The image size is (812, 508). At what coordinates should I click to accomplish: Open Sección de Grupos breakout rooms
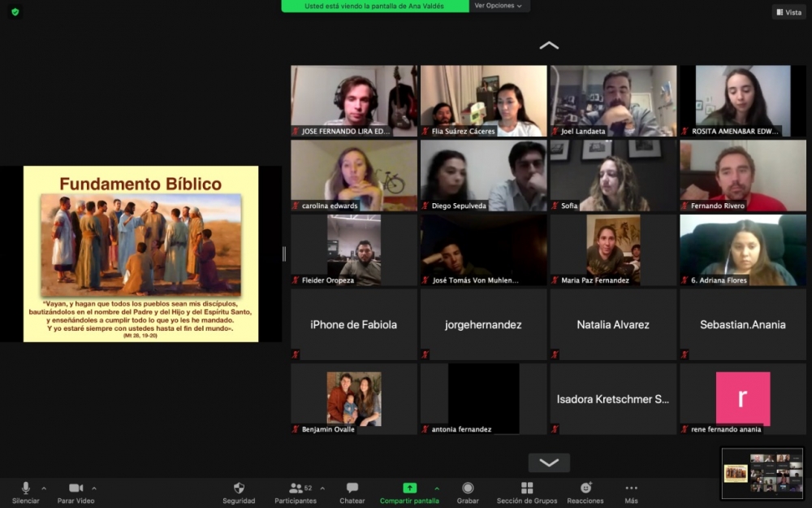pos(527,488)
